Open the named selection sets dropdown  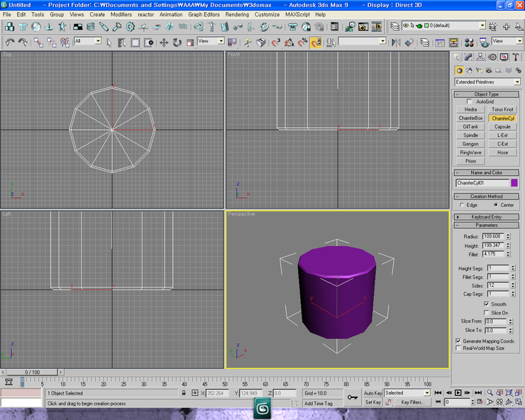tap(363, 41)
